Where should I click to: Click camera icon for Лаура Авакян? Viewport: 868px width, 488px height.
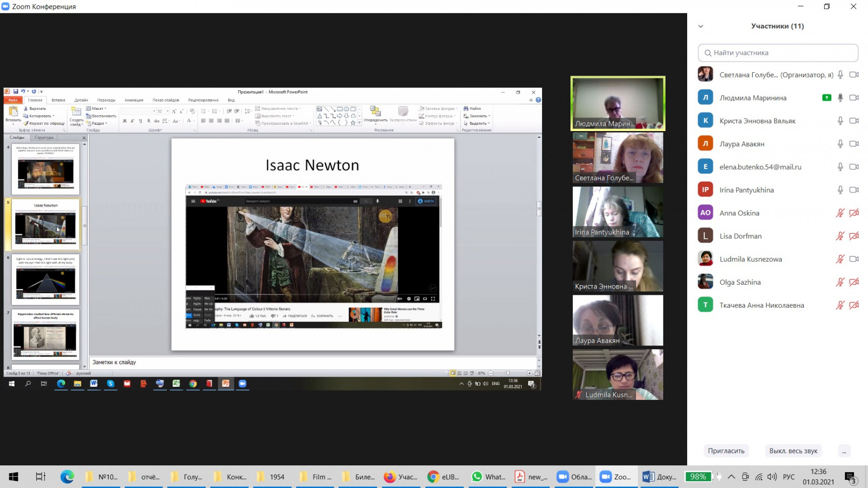(x=854, y=144)
